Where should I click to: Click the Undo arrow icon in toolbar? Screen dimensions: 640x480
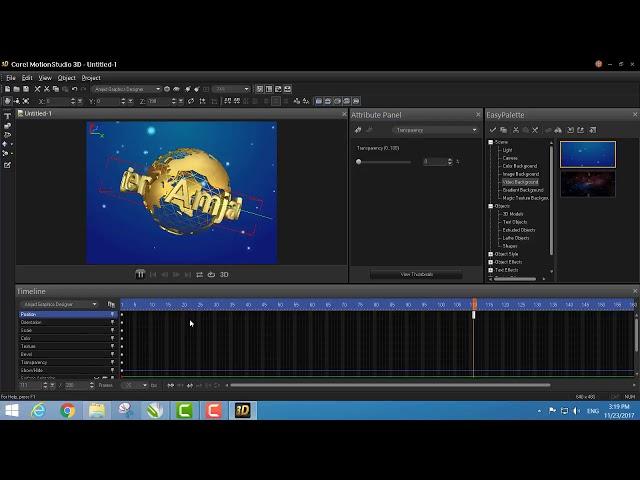coord(74,89)
